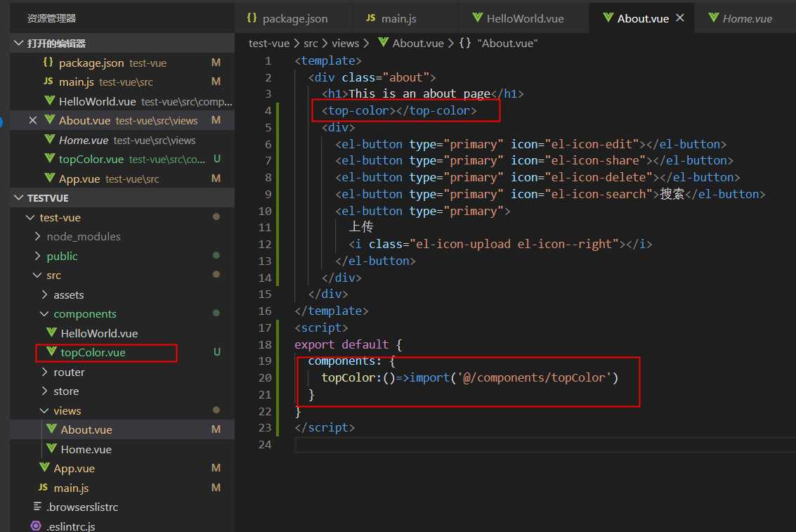Open HelloWorld.vue in components folder

tap(122, 333)
